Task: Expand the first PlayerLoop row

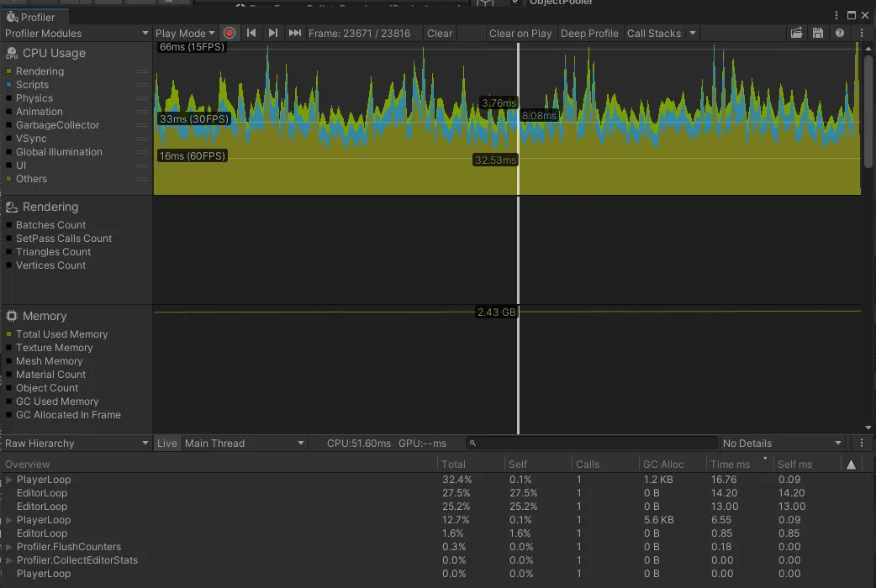Action: [x=9, y=480]
